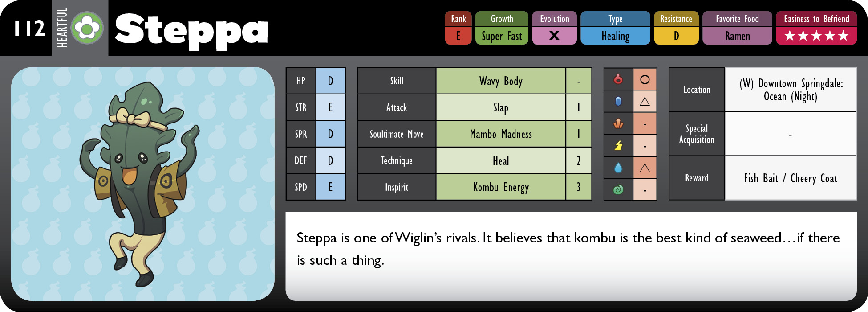Select the Type Healing badge
This screenshot has height=312, width=868.
(615, 28)
